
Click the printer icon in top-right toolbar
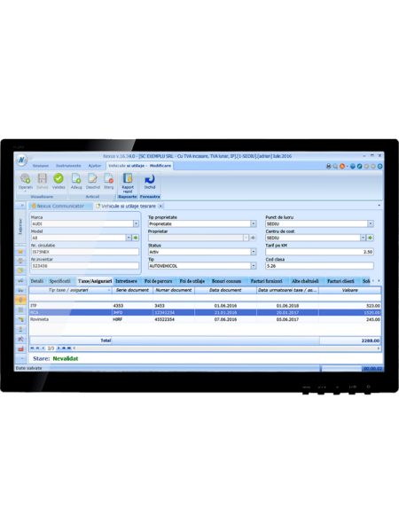point(328,167)
